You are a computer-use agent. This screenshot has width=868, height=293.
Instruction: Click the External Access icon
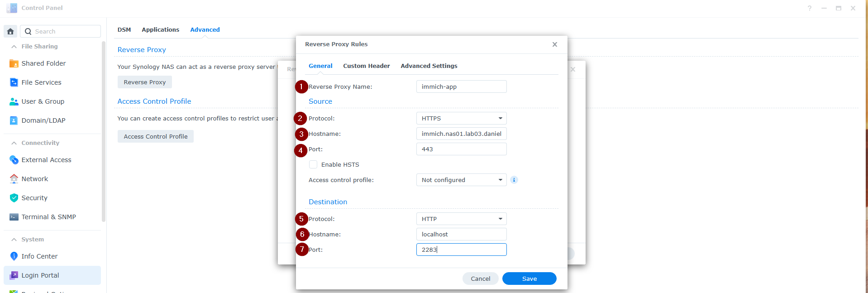tap(14, 160)
